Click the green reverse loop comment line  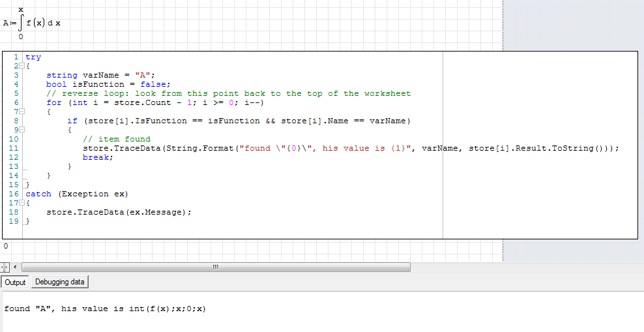(x=228, y=94)
